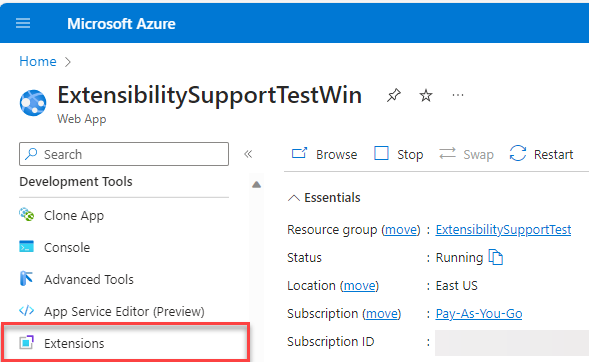The height and width of the screenshot is (362, 589).
Task: Click the Stop button label
Action: pos(410,154)
